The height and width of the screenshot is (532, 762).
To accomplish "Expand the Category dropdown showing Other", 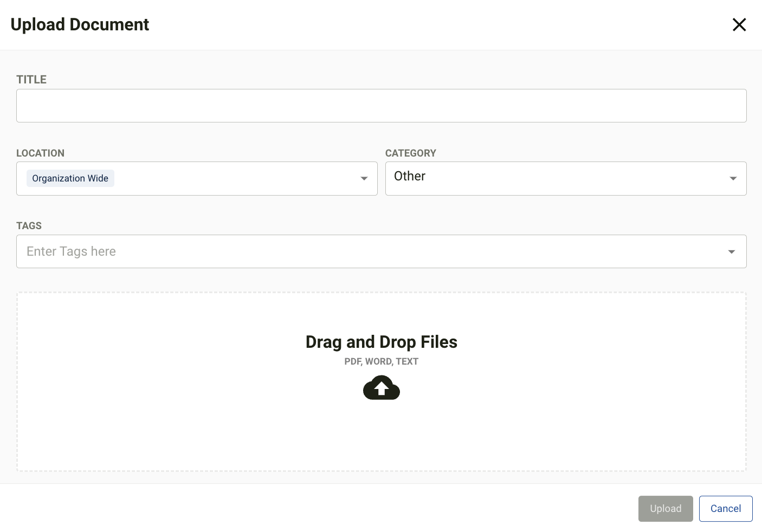I will 566,178.
